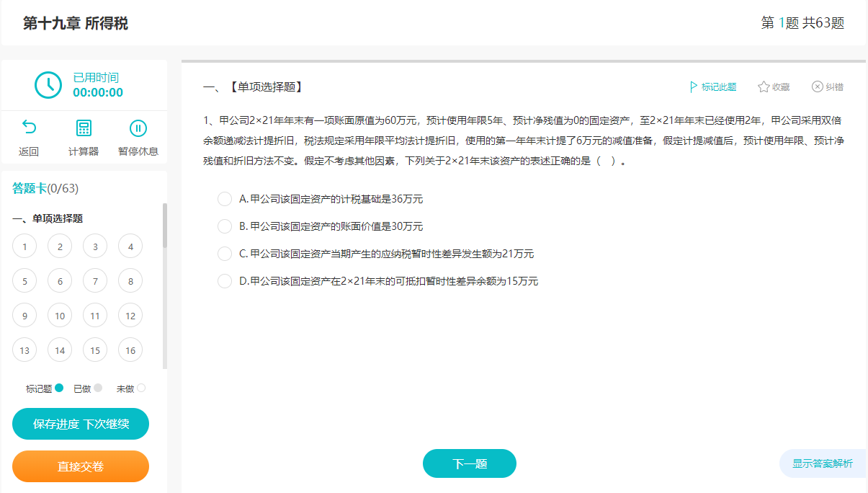
Task: Report an error using the 纠错 icon
Action: (827, 86)
